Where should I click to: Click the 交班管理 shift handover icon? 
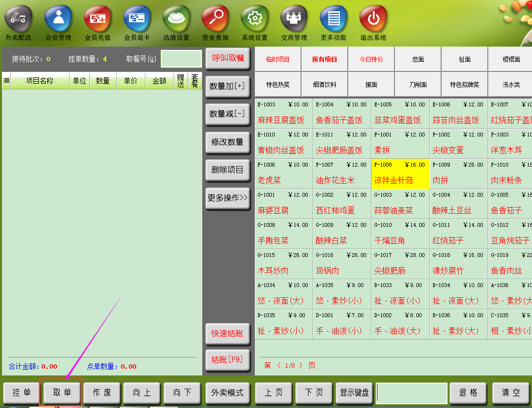294,18
